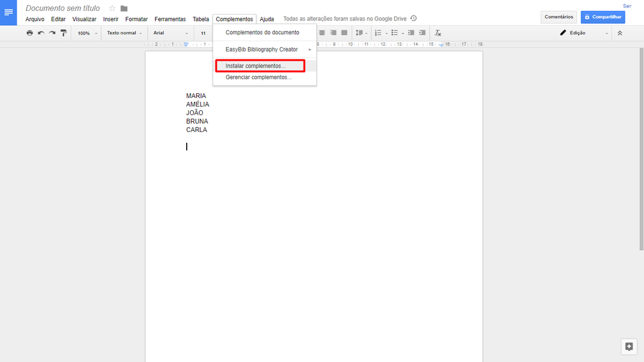Expand EasyBib Bibliography Creator submenu
644x362 pixels.
tap(265, 50)
